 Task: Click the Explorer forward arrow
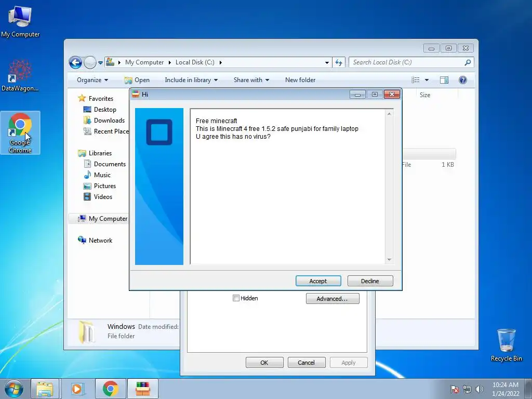(90, 62)
